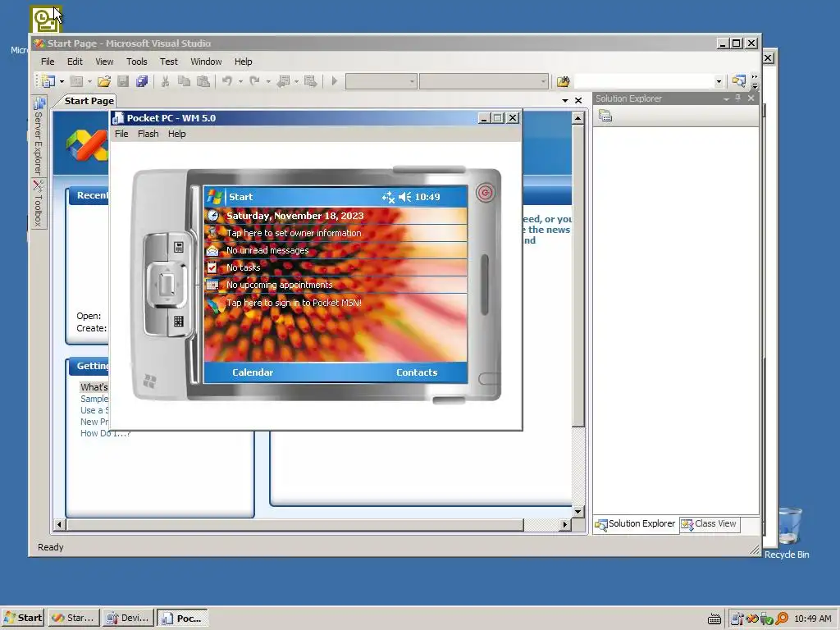Open the View menu in Visual Studio
The width and height of the screenshot is (840, 630).
point(104,62)
